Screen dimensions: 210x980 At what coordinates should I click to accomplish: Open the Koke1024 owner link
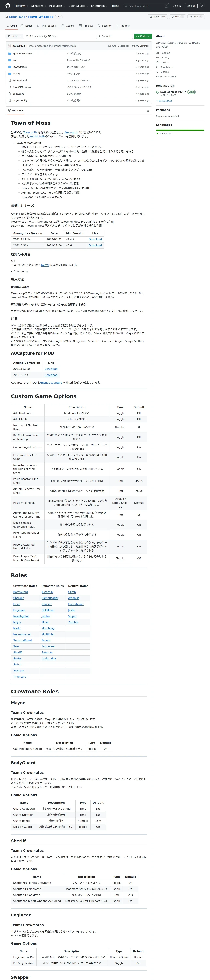click(x=17, y=17)
